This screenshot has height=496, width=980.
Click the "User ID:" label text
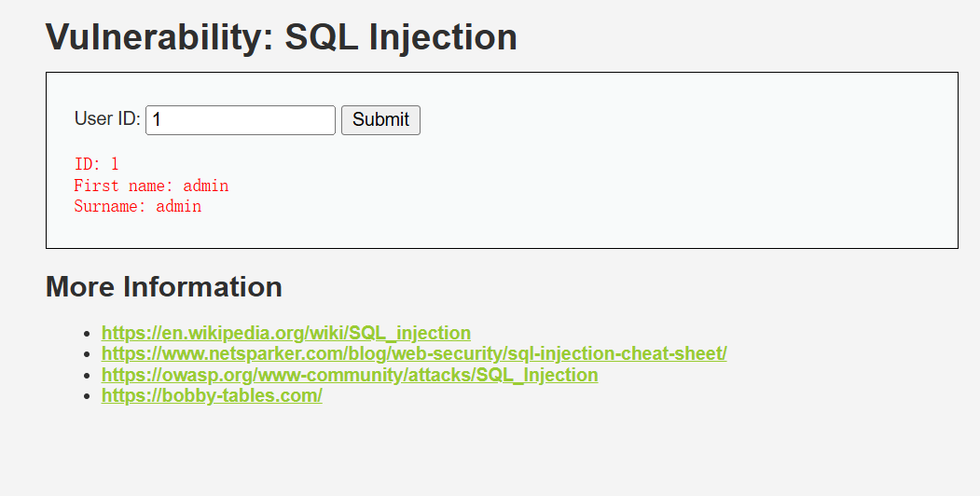107,118
